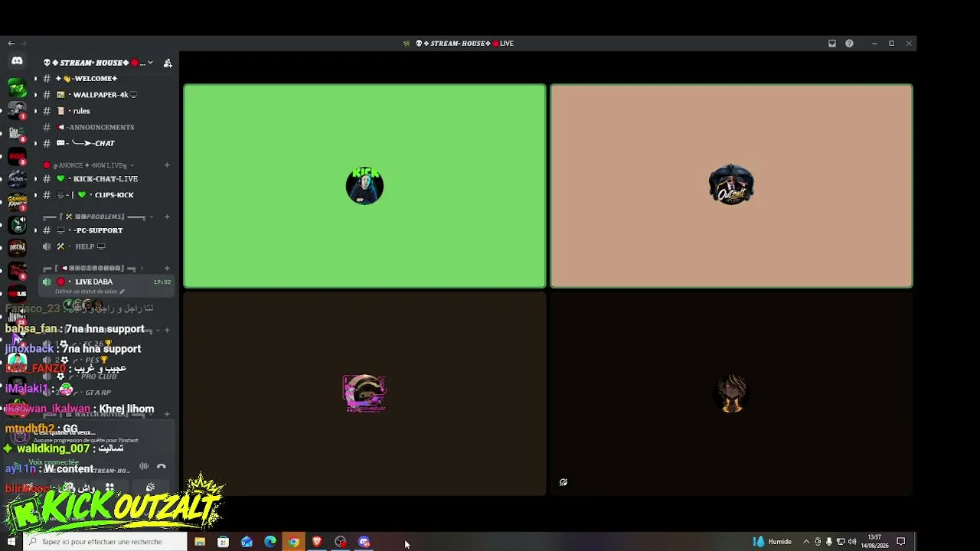Open the Windows notification center icon
980x551 pixels.
click(x=901, y=542)
